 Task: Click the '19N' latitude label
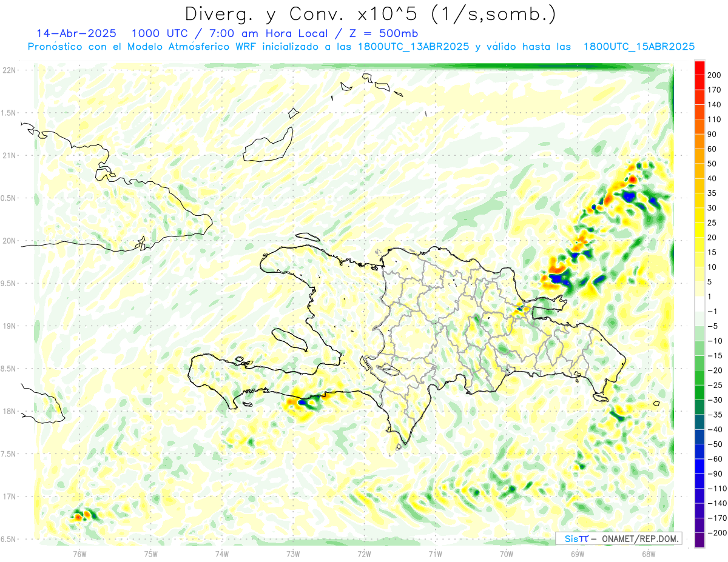coord(9,326)
